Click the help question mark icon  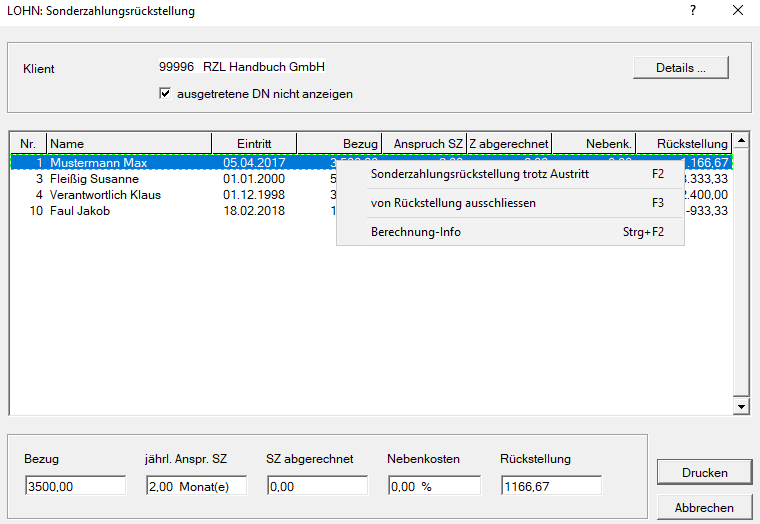(x=692, y=11)
